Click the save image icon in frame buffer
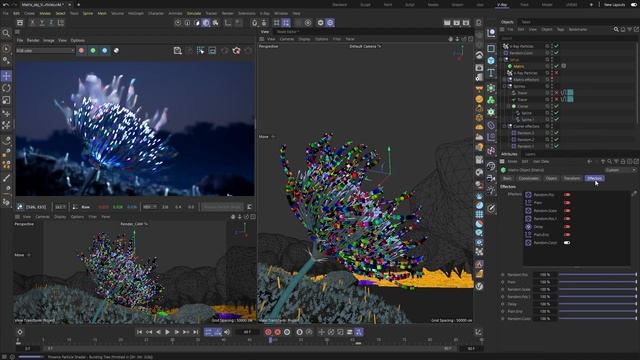640x360 pixels. coord(178,51)
